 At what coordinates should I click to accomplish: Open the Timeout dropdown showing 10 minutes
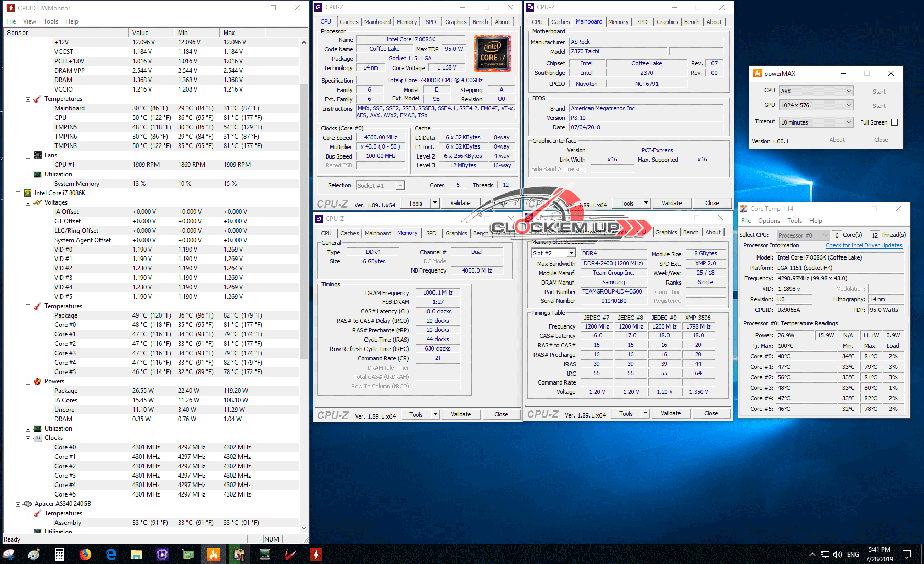816,122
